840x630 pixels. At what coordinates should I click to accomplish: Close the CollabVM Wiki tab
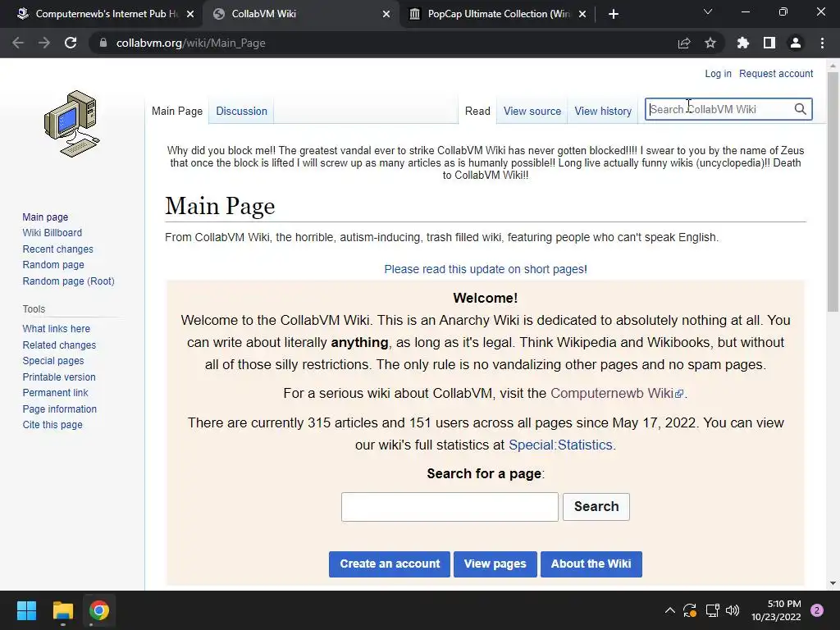pos(386,14)
